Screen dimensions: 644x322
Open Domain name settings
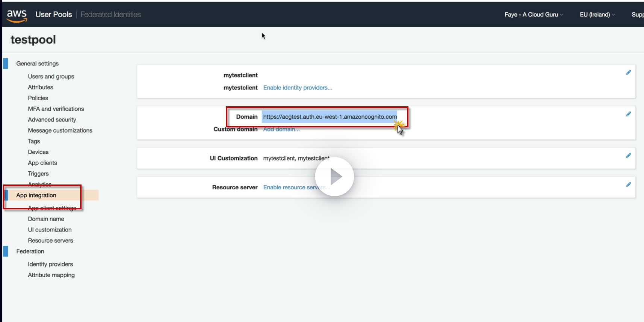click(x=46, y=219)
